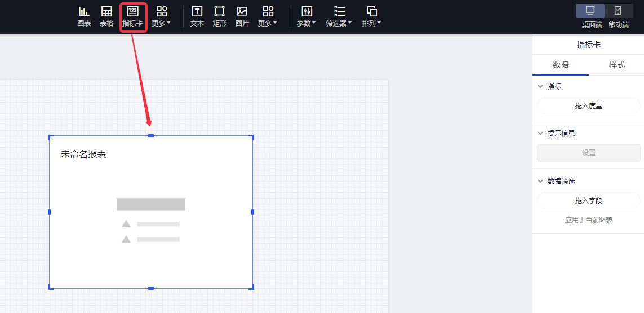The image size is (644, 313).
Task: Collapse the 数据筛选 section
Action: 541,182
